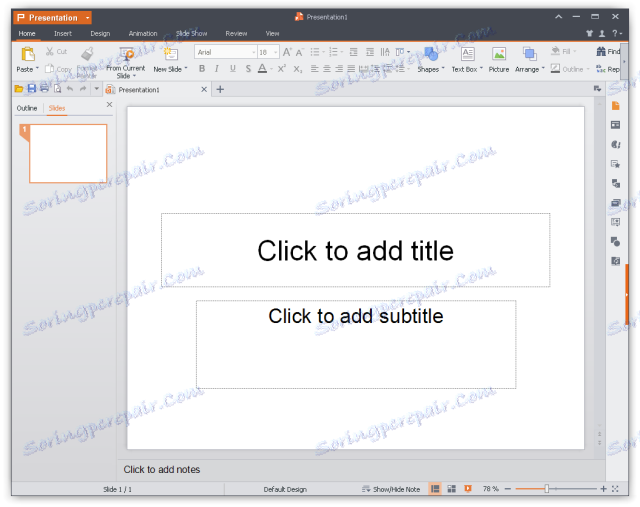Click the Paste clipboard icon
Image resolution: width=640 pixels, height=507 pixels.
coord(28,54)
